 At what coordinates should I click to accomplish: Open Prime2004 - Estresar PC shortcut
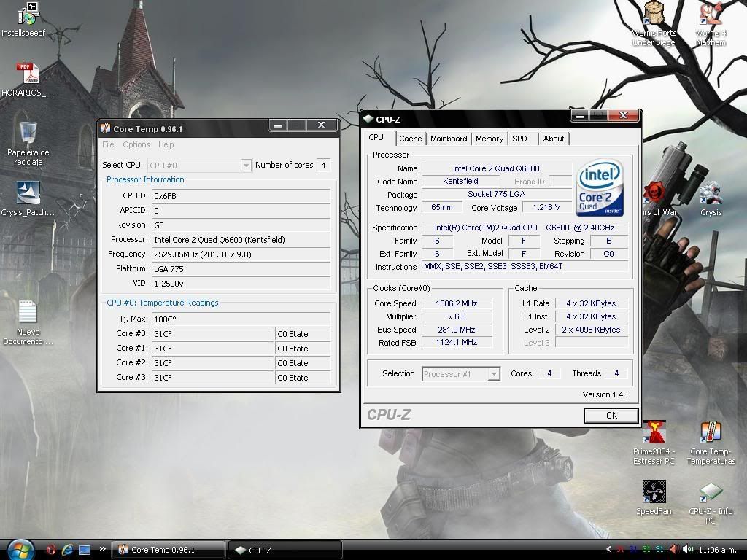click(x=654, y=443)
